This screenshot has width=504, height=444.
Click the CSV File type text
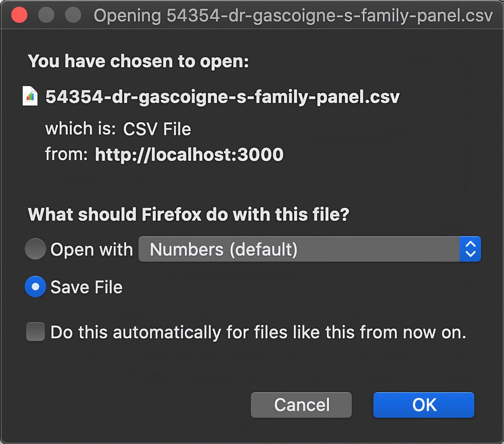click(157, 129)
